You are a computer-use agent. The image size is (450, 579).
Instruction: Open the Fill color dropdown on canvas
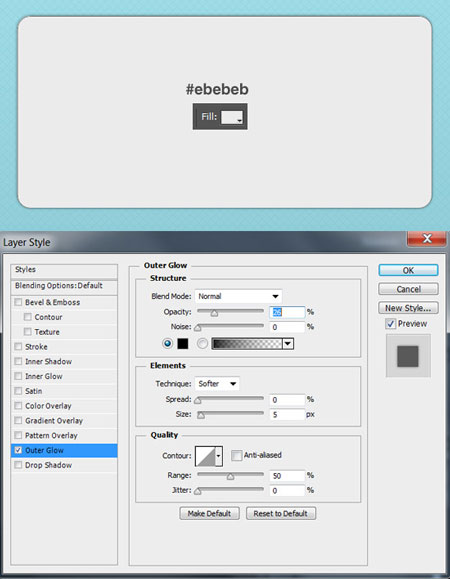pos(232,118)
